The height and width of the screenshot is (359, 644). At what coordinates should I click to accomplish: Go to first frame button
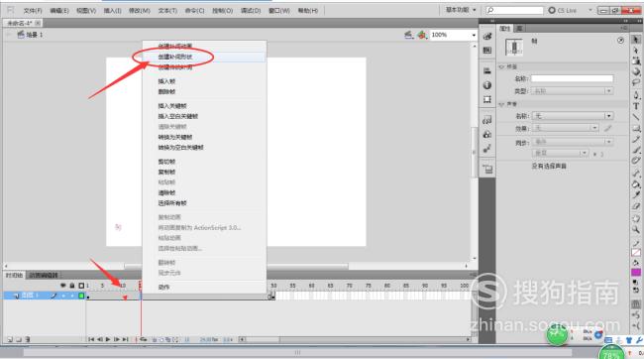pyautogui.click(x=91, y=339)
